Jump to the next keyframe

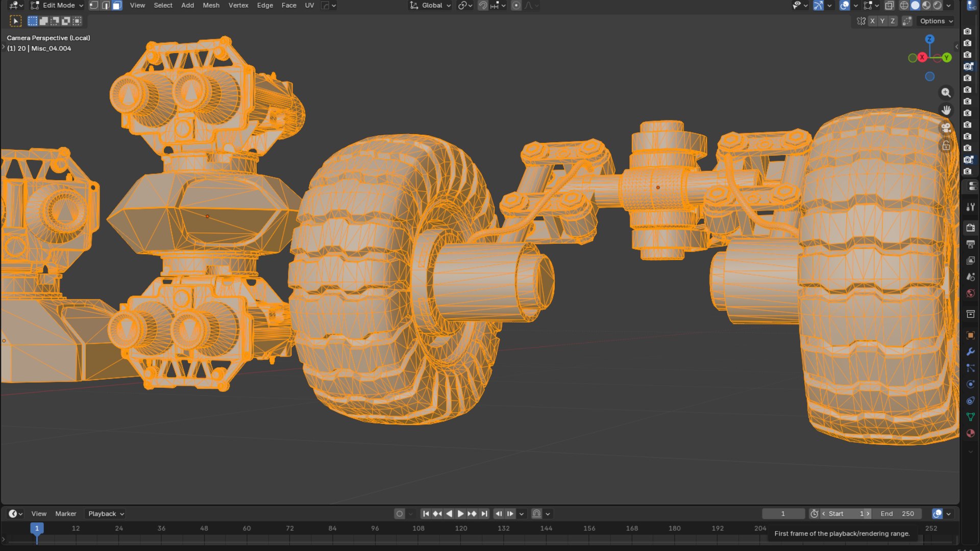(x=472, y=514)
